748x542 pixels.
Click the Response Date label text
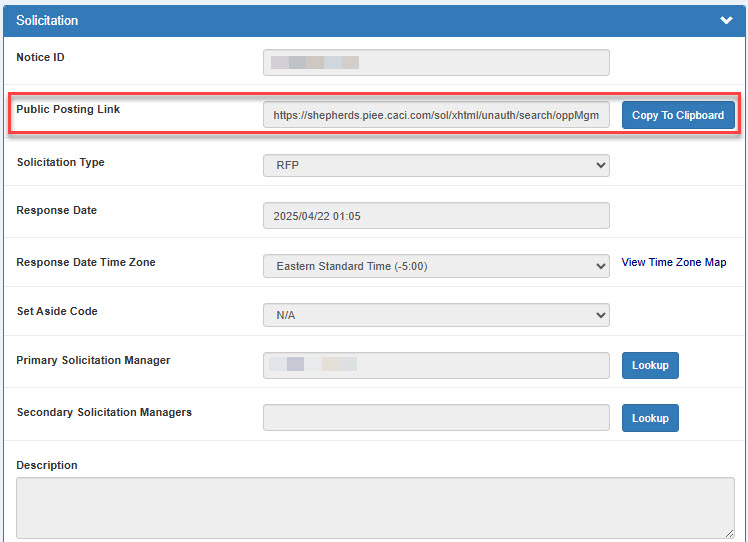pyautogui.click(x=56, y=210)
